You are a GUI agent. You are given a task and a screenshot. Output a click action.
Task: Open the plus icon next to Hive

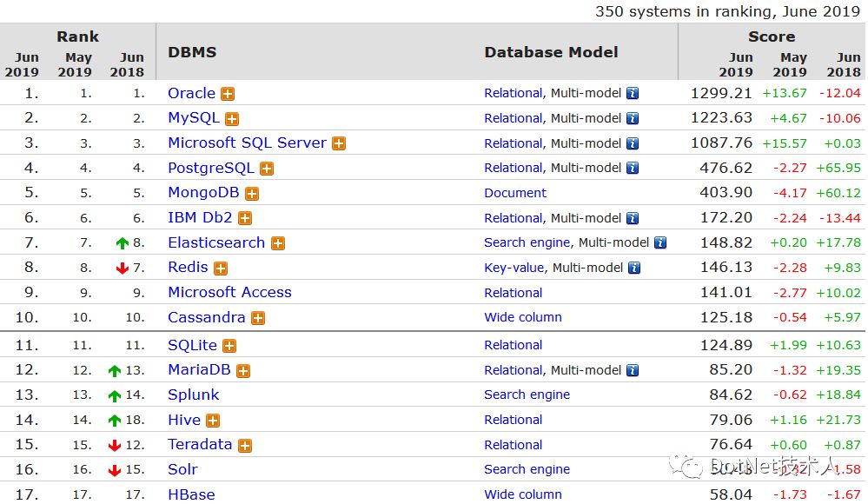(213, 421)
